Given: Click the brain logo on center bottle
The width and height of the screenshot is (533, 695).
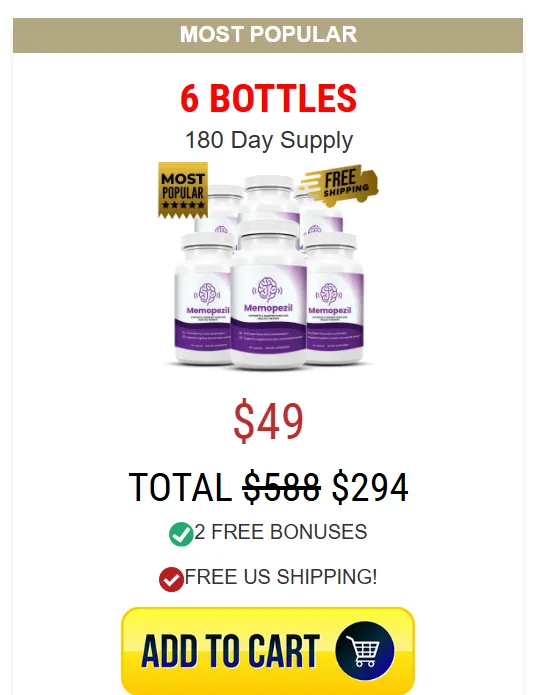Looking at the screenshot, I should coord(267,289).
